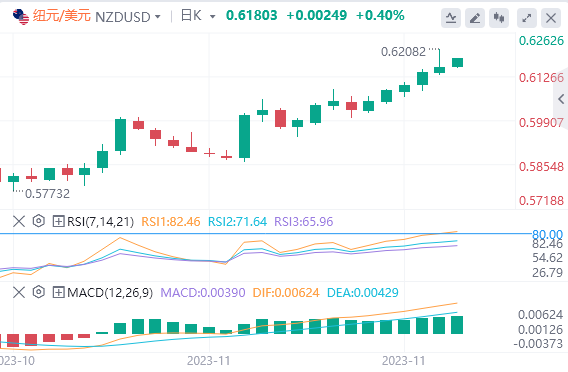Image resolution: width=568 pixels, height=372 pixels.
Task: Toggle RSI plus-box expand icon
Action: click(x=58, y=221)
